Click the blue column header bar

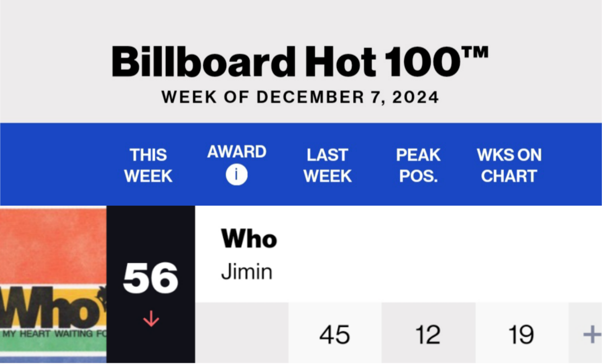301,164
